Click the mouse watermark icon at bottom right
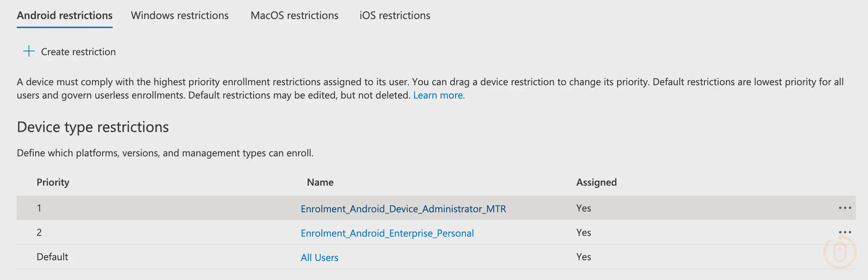Screen dimensions: 868x280 point(840,252)
